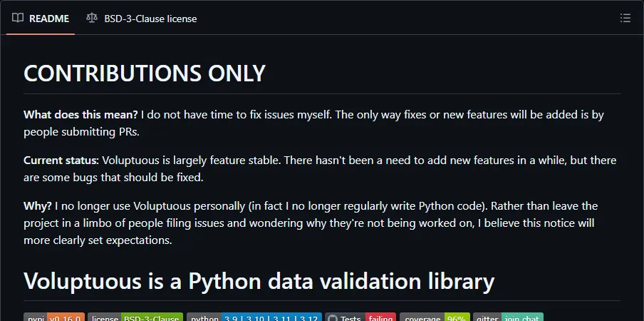Open the README outline list icon
This screenshot has height=321, width=644.
coord(625,18)
